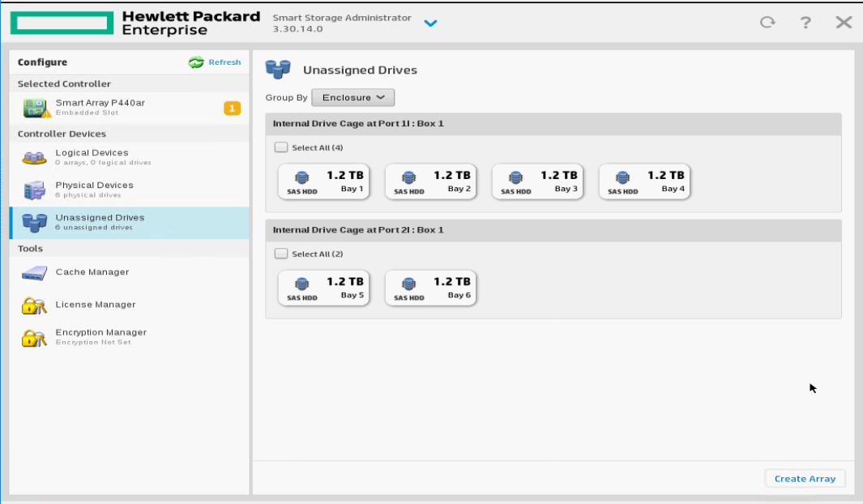Open help with the question mark icon
This screenshot has height=504, width=863.
point(805,22)
